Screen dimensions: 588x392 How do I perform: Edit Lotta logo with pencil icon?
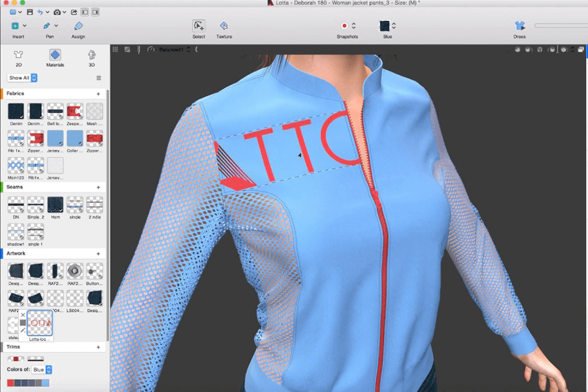23,330
